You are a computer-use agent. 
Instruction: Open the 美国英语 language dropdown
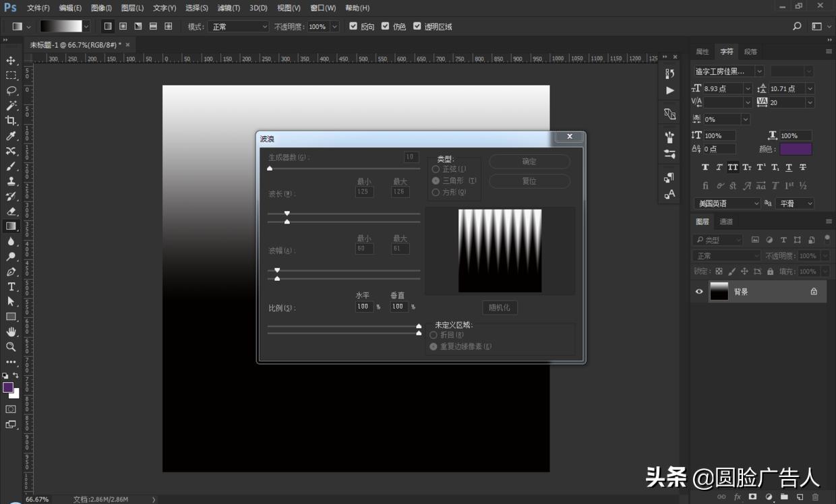727,203
